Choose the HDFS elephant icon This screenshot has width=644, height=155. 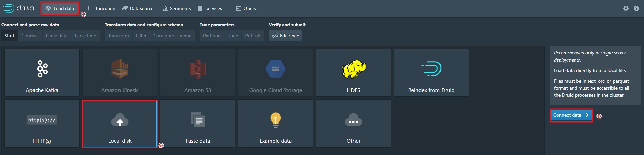(353, 69)
